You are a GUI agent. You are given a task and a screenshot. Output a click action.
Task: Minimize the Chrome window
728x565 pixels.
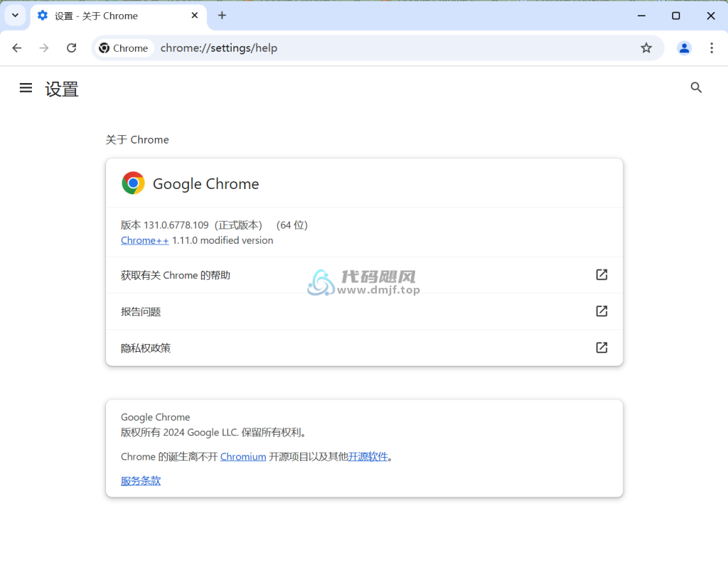642,16
